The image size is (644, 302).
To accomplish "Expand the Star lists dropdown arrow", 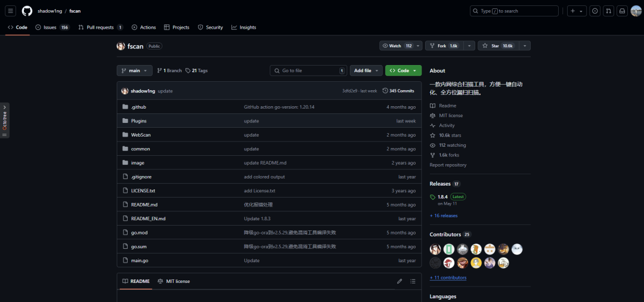I will tap(525, 45).
